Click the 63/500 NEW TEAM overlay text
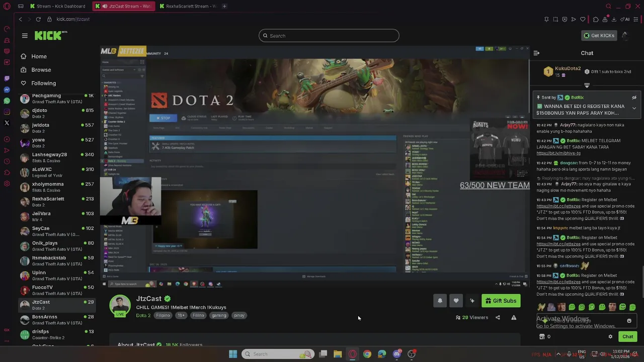The image size is (644, 362). point(495,185)
